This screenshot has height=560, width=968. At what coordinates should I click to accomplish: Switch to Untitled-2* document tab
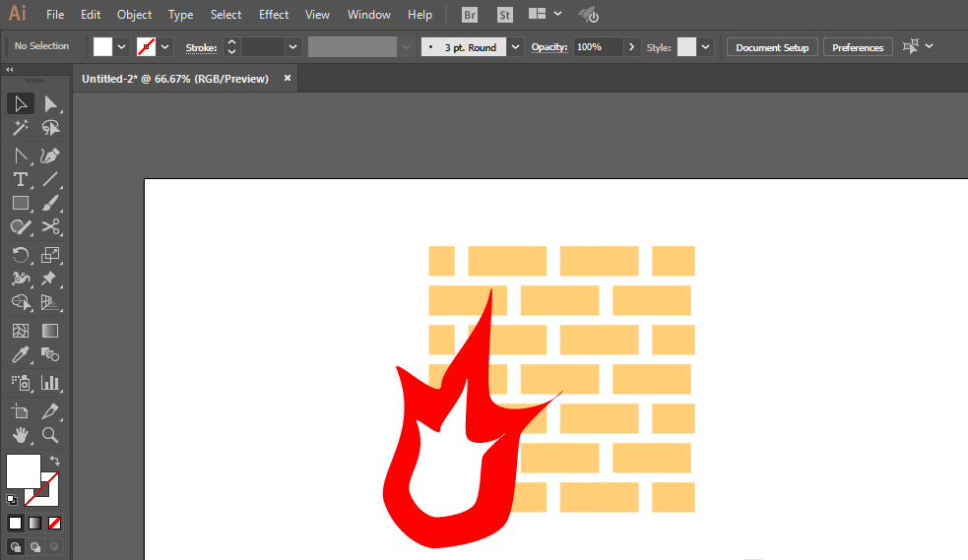(175, 79)
